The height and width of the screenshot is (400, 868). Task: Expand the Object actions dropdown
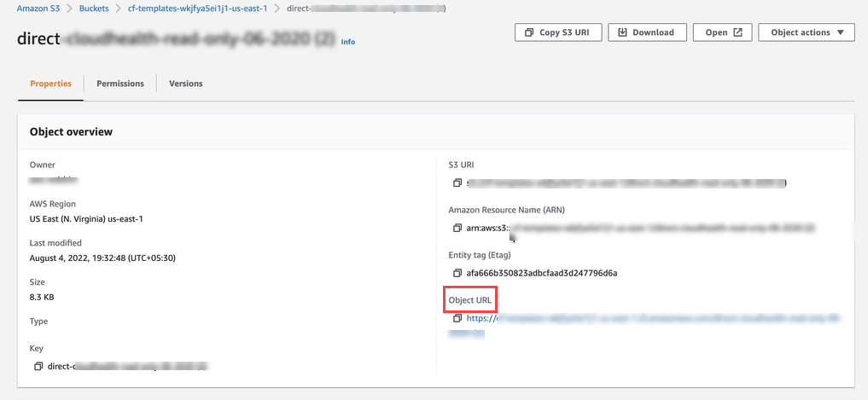click(x=806, y=32)
